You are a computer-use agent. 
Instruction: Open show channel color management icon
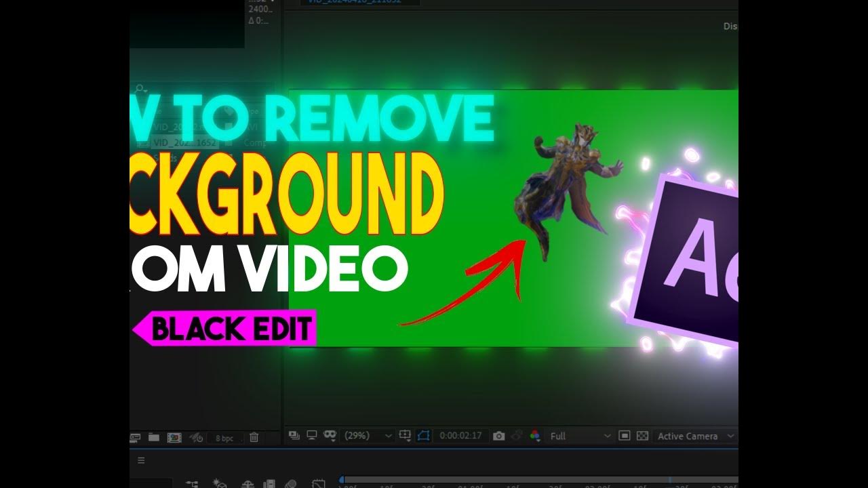(x=535, y=436)
